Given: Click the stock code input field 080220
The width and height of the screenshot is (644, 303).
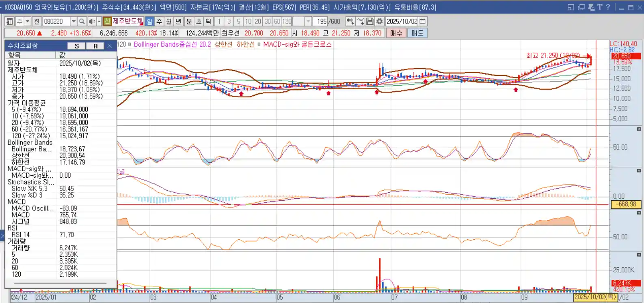Looking at the screenshot, I should click(x=56, y=21).
